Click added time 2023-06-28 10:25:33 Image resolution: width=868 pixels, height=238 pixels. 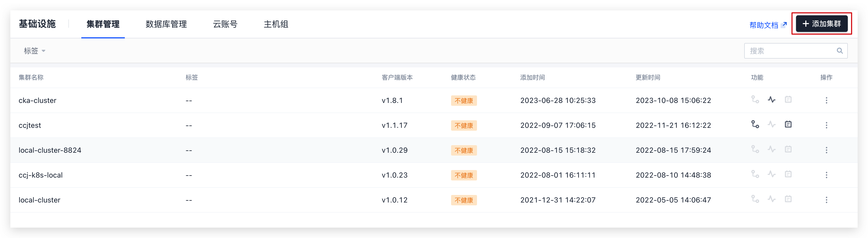(x=558, y=100)
